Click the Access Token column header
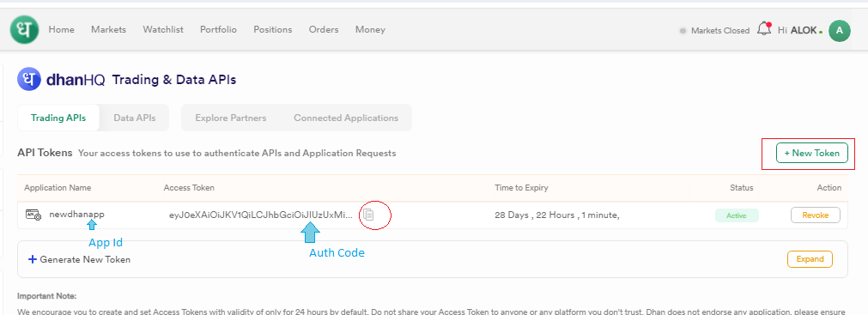This screenshot has height=315, width=868. (x=189, y=188)
